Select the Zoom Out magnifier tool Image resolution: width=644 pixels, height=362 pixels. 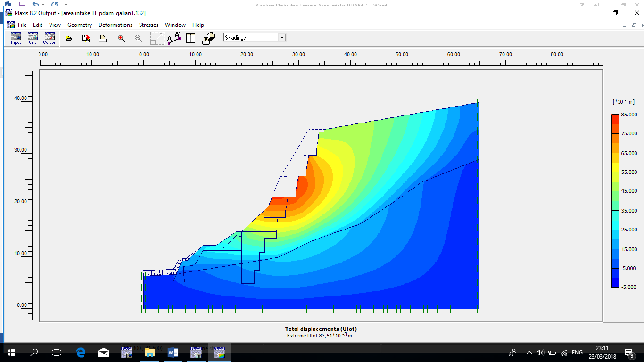pyautogui.click(x=138, y=38)
